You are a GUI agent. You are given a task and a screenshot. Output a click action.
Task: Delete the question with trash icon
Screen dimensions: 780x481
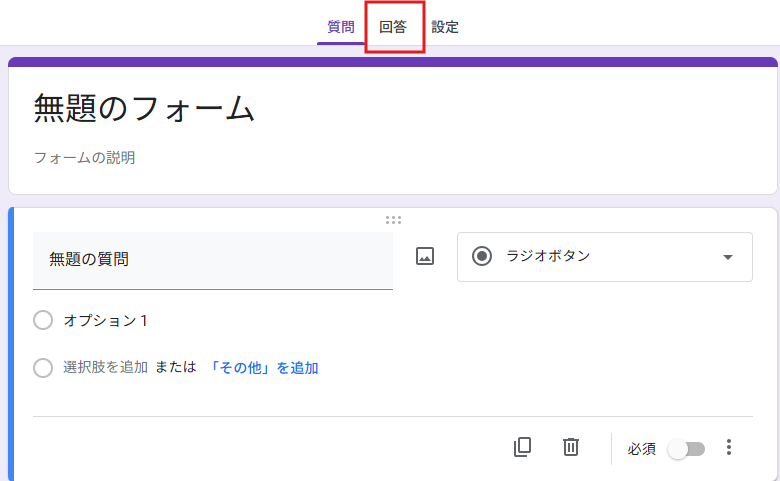[571, 447]
